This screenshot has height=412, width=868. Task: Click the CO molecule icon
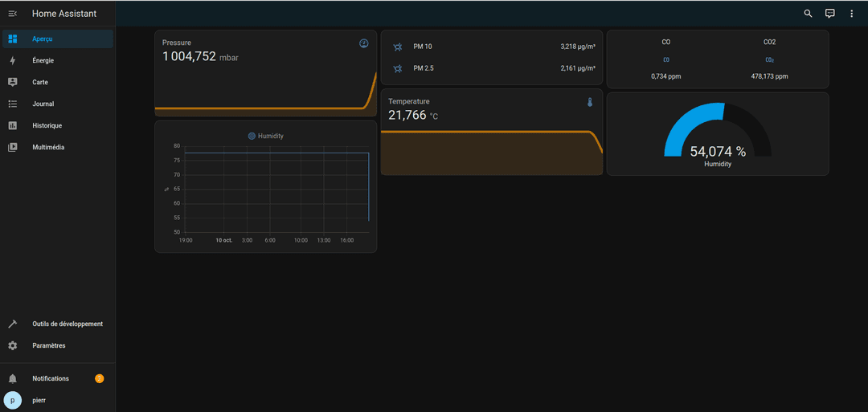(665, 59)
